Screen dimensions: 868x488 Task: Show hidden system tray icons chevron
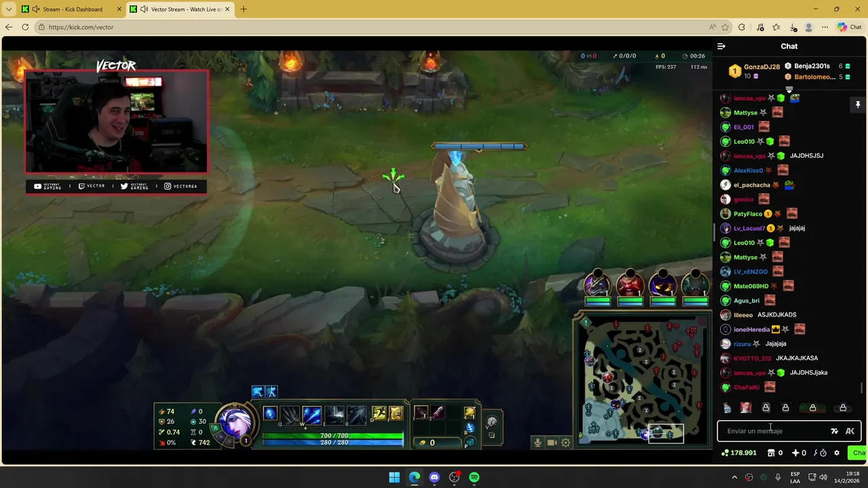[734, 477]
